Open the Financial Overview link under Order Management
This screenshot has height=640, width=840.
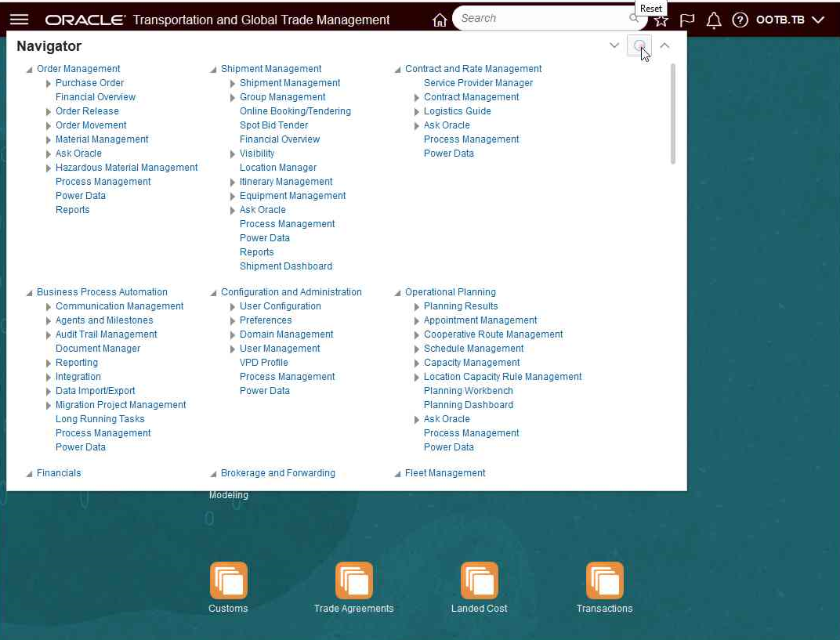pyautogui.click(x=96, y=97)
